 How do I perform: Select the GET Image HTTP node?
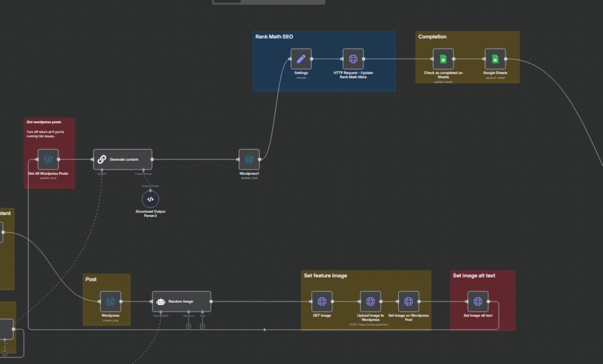(322, 302)
